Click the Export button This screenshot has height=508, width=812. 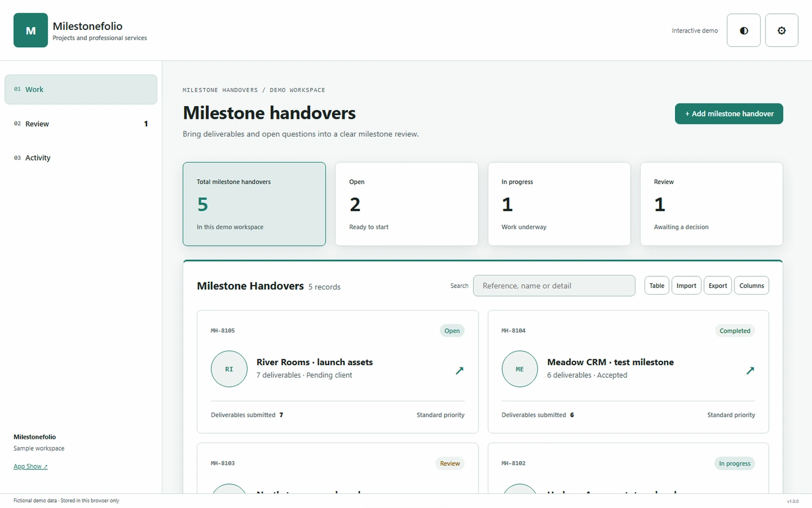click(x=718, y=285)
